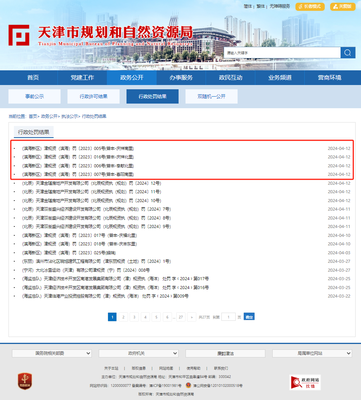Open the 联系我们 footer link
Screen dimensions: 361x400
click(x=221, y=368)
